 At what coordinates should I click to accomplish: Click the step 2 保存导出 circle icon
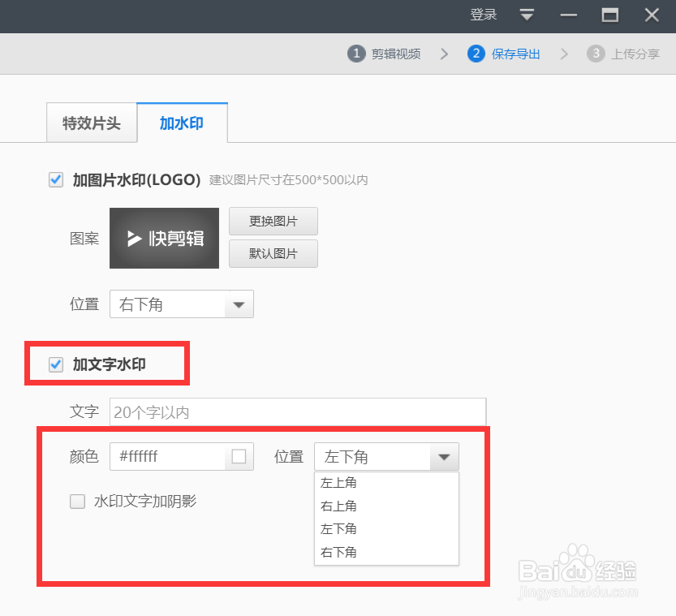[x=476, y=54]
